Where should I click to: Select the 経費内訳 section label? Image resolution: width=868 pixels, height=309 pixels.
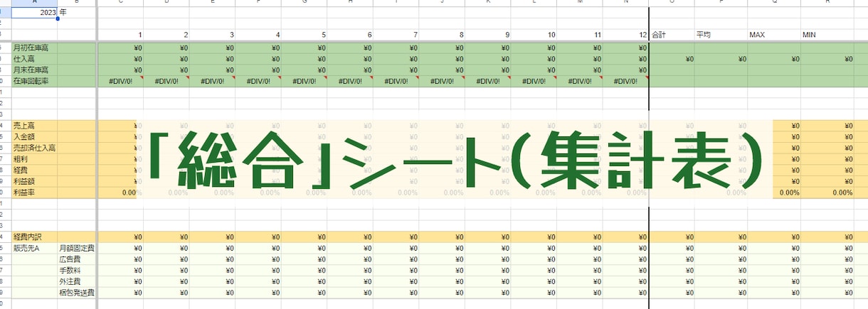pyautogui.click(x=35, y=237)
